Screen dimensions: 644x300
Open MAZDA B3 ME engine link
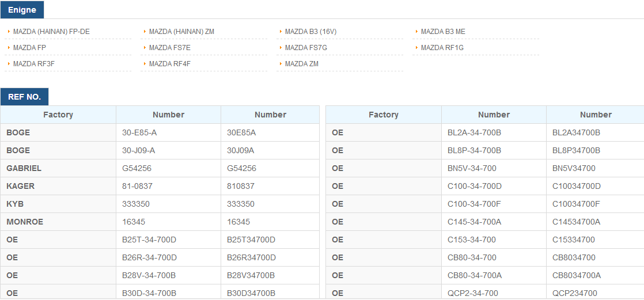[x=443, y=32]
